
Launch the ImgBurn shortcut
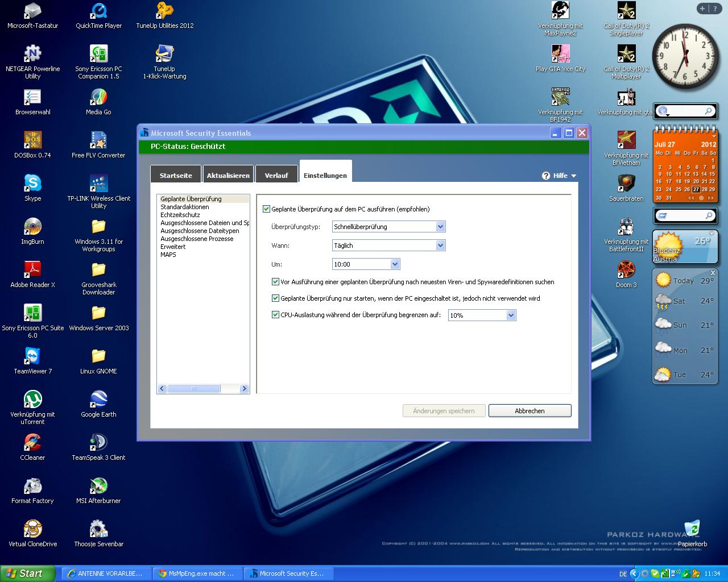pos(32,227)
